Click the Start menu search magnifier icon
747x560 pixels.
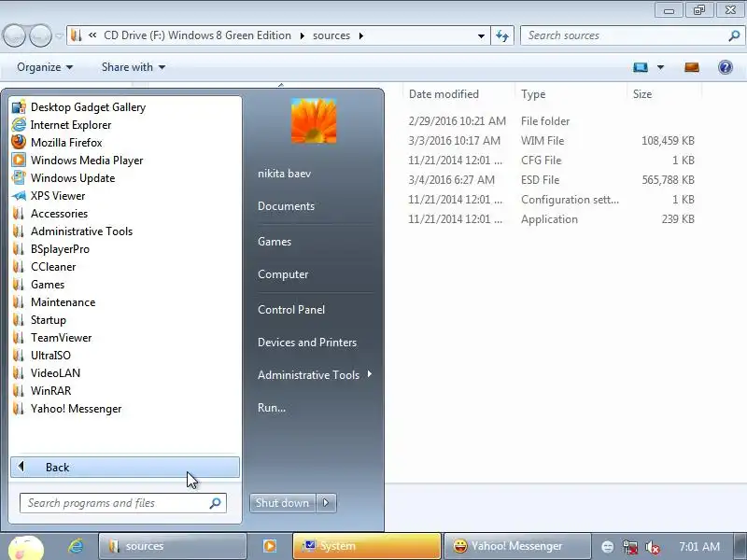tap(216, 503)
